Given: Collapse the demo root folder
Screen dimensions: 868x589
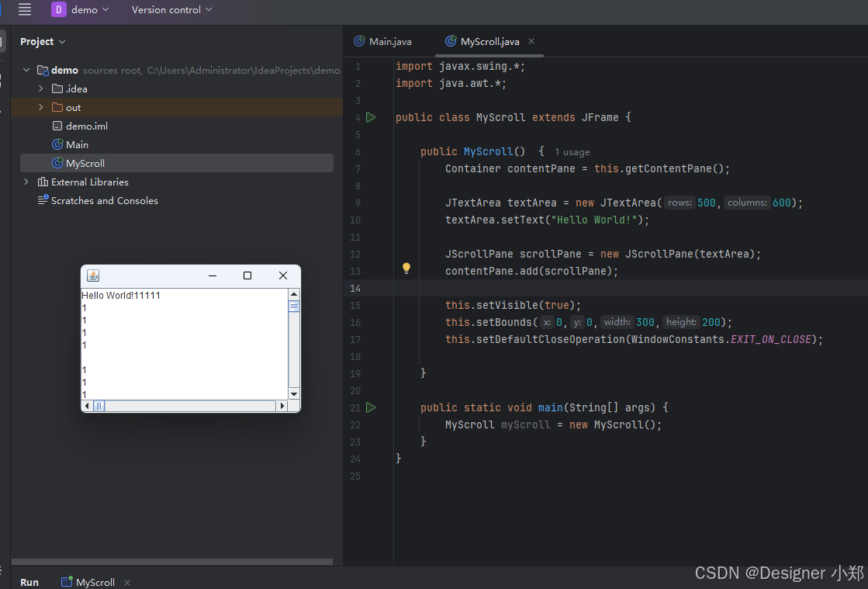Looking at the screenshot, I should tap(26, 71).
